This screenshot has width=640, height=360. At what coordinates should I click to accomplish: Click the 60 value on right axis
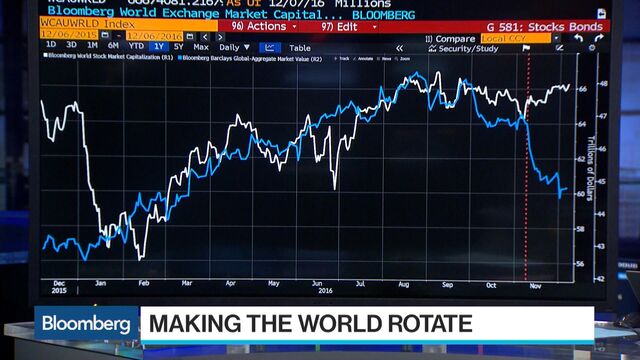pos(580,193)
